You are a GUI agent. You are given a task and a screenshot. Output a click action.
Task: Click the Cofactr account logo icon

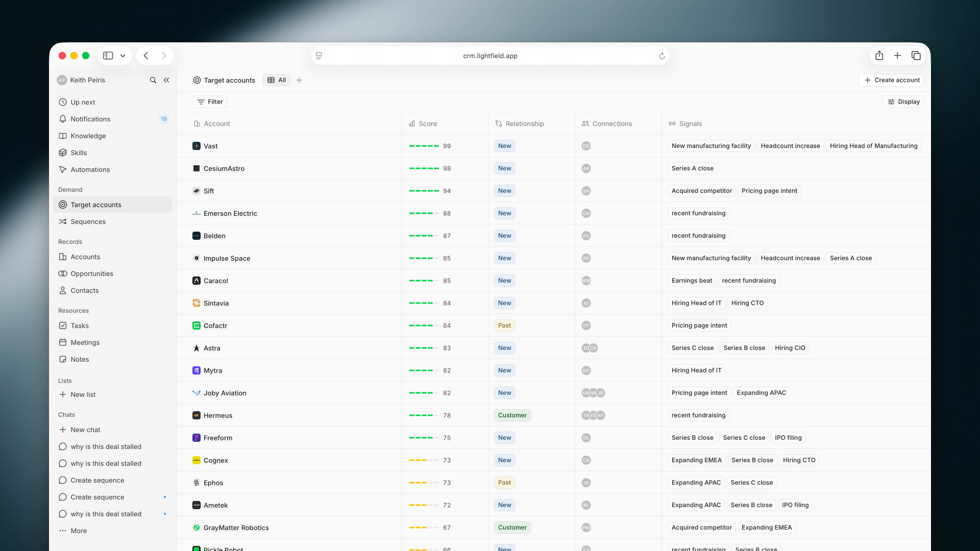click(197, 325)
